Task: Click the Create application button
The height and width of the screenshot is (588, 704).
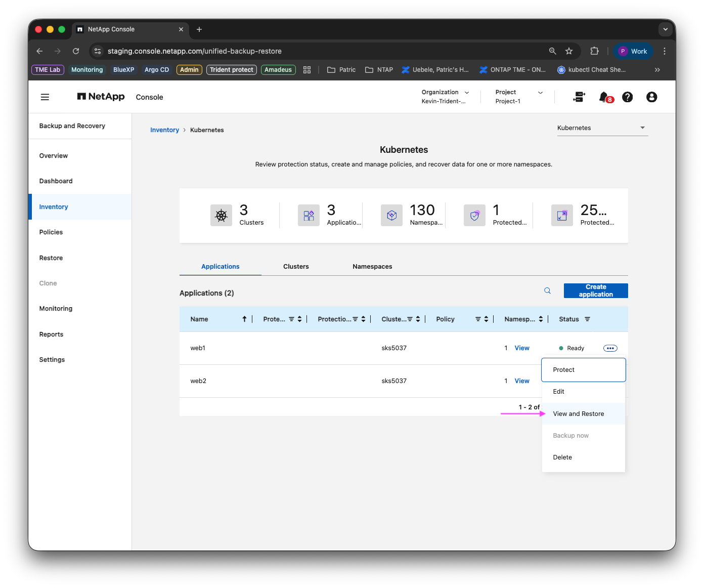Action: coord(596,290)
